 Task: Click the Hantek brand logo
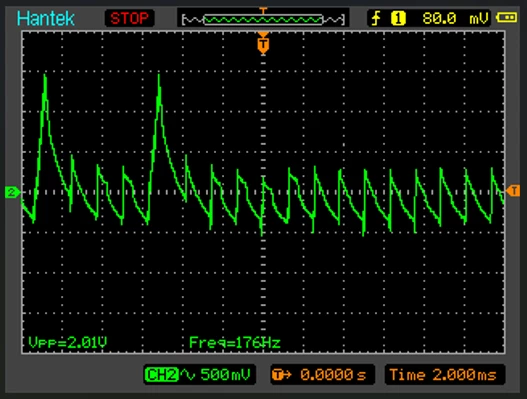tap(46, 18)
